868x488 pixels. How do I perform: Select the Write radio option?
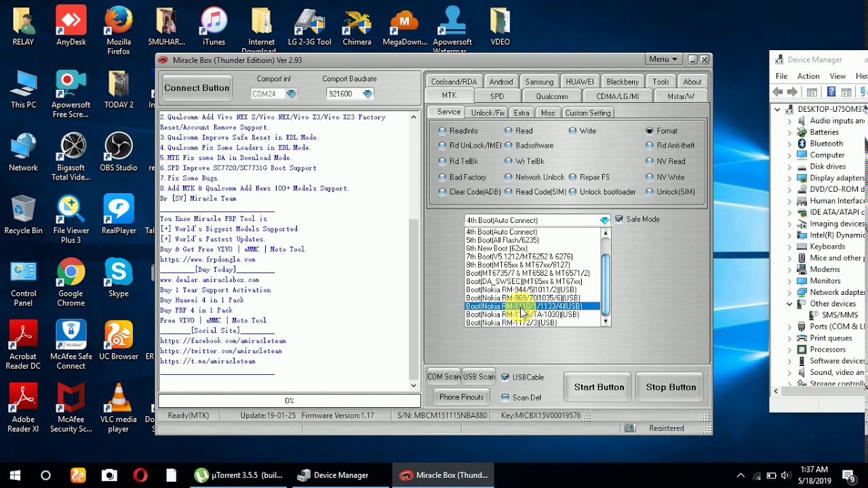pos(583,131)
